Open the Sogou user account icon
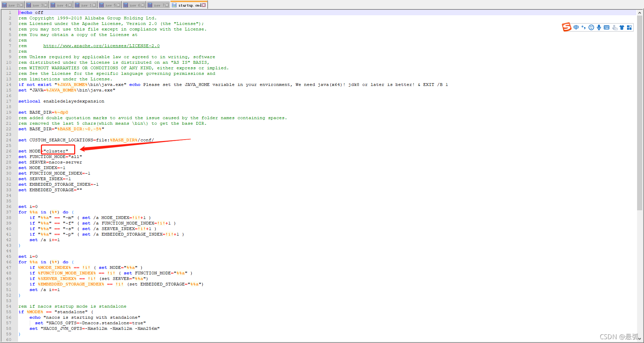This screenshot has height=343, width=644. (x=615, y=27)
